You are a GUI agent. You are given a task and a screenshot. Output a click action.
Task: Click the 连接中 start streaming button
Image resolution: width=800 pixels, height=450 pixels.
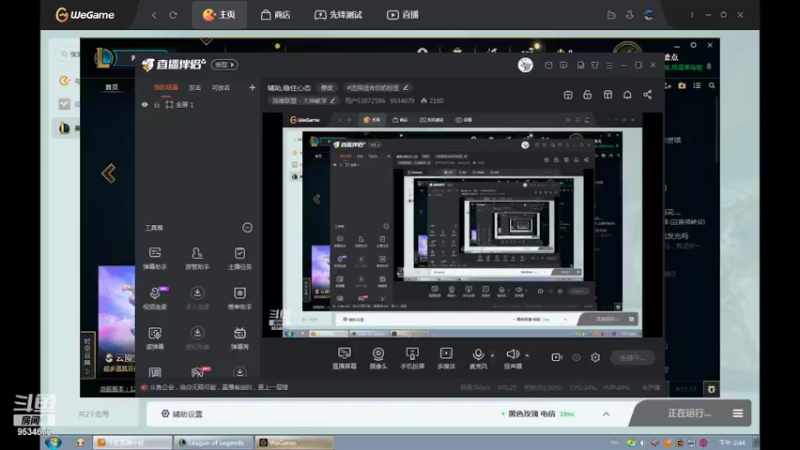pos(632,358)
